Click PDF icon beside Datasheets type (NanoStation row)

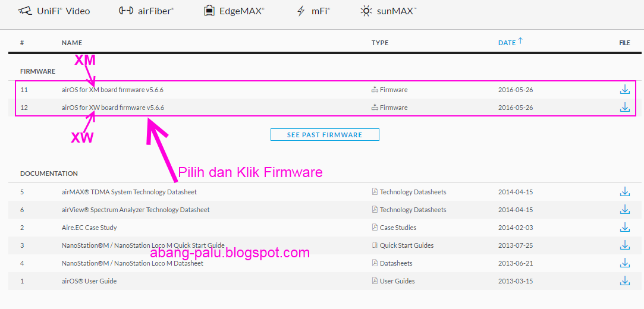pyautogui.click(x=375, y=263)
